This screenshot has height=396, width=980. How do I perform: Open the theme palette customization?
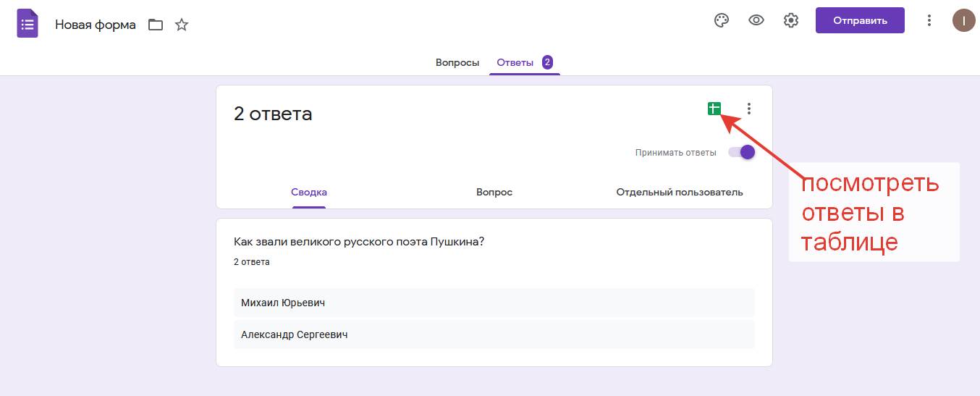(721, 20)
